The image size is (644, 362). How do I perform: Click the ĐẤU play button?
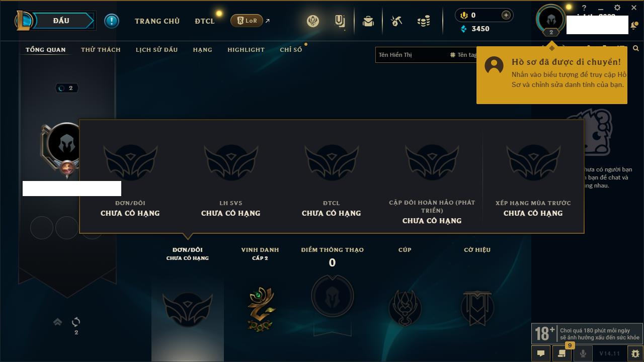[x=62, y=21]
